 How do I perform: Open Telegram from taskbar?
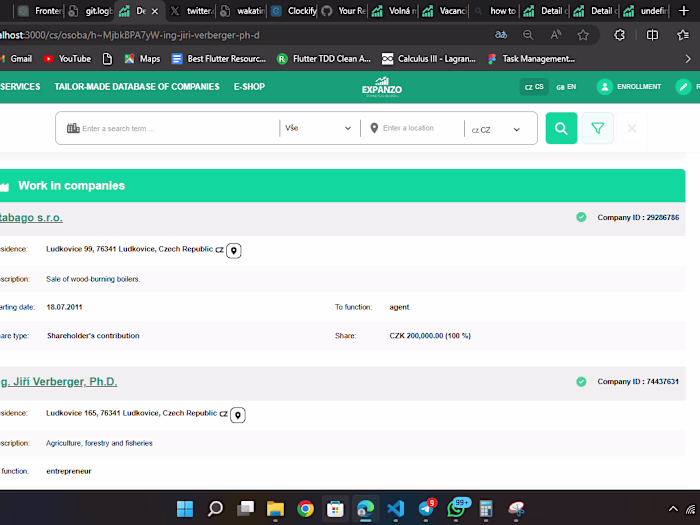tap(426, 508)
